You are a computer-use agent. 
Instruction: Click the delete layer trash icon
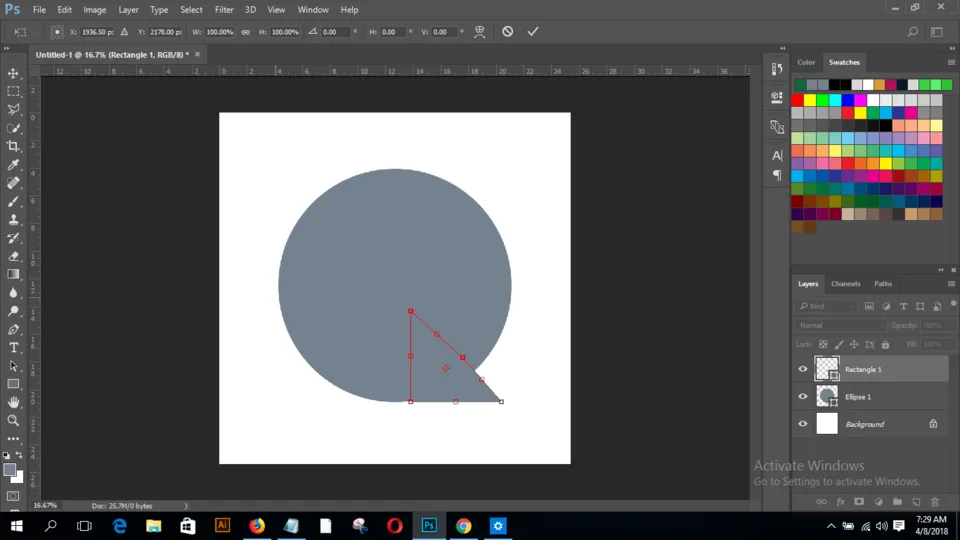pos(935,502)
